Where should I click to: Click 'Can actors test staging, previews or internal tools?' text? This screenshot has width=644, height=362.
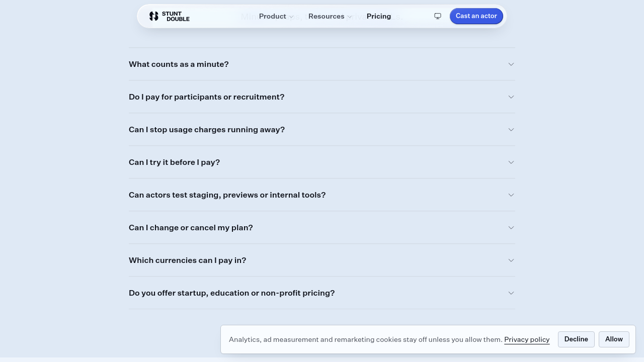coord(227,195)
